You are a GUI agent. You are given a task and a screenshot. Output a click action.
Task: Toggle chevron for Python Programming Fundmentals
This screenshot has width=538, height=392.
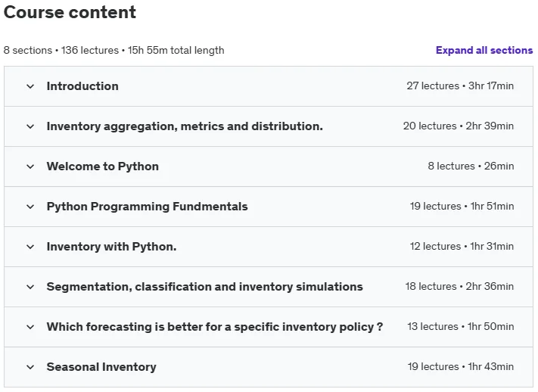click(x=30, y=207)
